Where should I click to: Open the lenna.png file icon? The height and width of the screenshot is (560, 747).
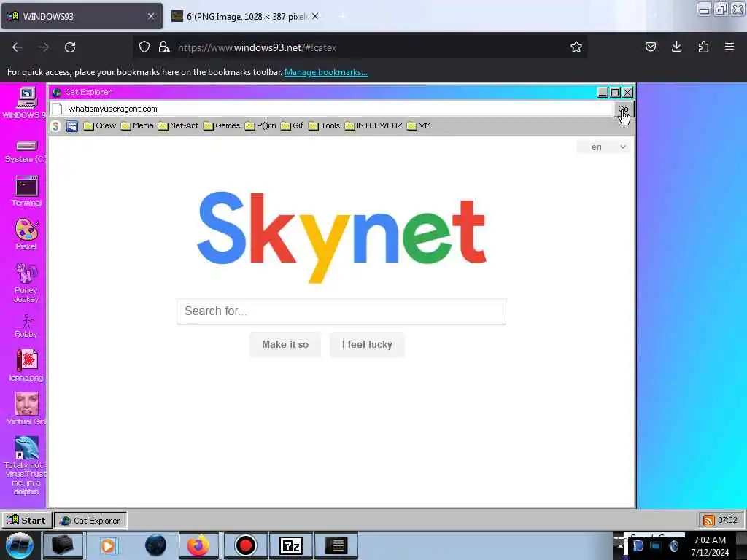click(26, 365)
